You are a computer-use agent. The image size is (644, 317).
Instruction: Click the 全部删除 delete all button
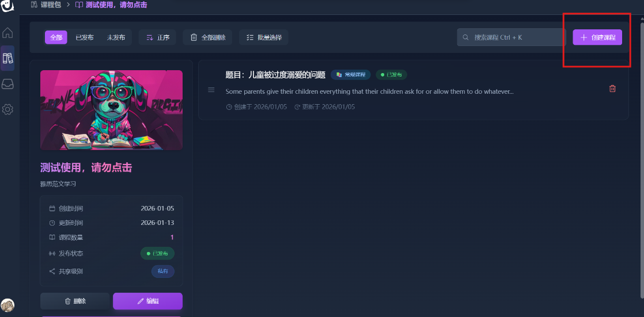click(x=207, y=37)
